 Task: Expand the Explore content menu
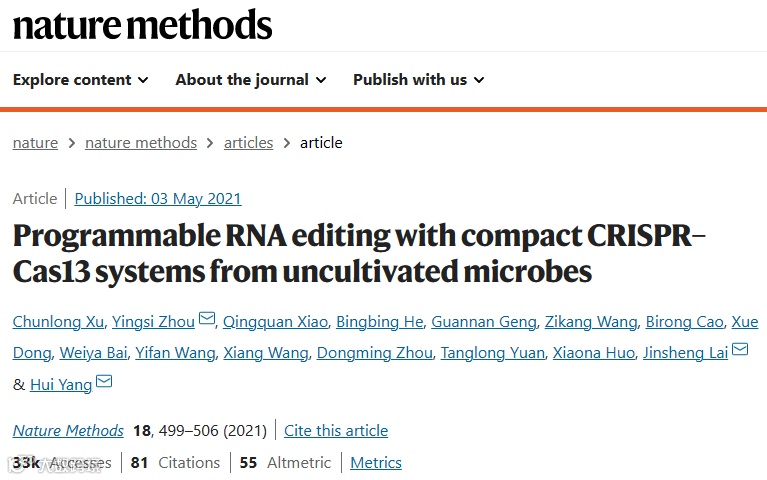click(81, 79)
